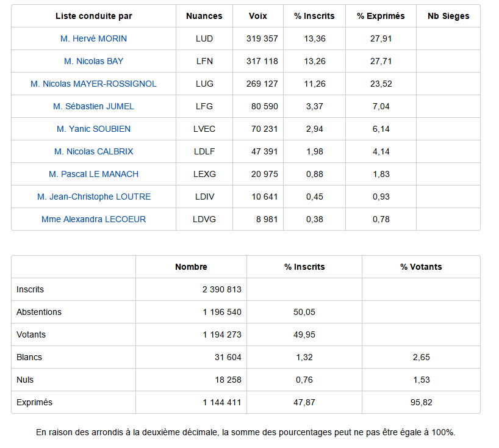Click the "Nb Sieges" column header

point(448,16)
